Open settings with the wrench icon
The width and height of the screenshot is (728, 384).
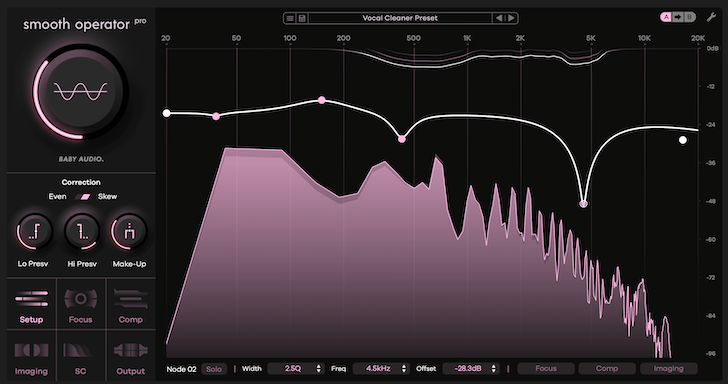pyautogui.click(x=711, y=17)
